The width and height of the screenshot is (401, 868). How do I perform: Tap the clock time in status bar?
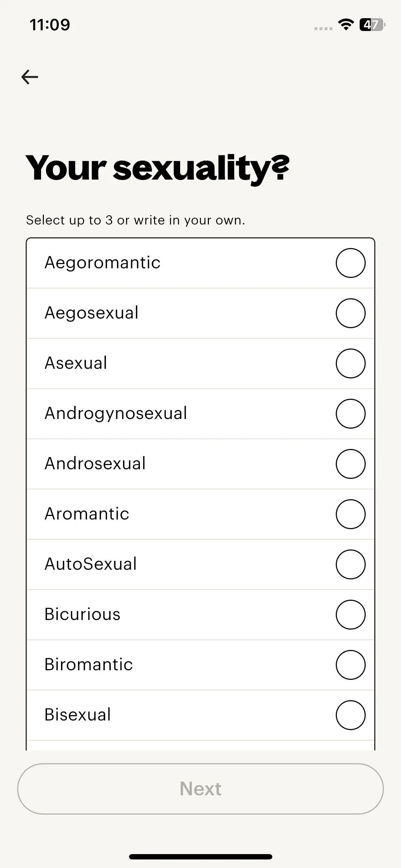(x=50, y=25)
